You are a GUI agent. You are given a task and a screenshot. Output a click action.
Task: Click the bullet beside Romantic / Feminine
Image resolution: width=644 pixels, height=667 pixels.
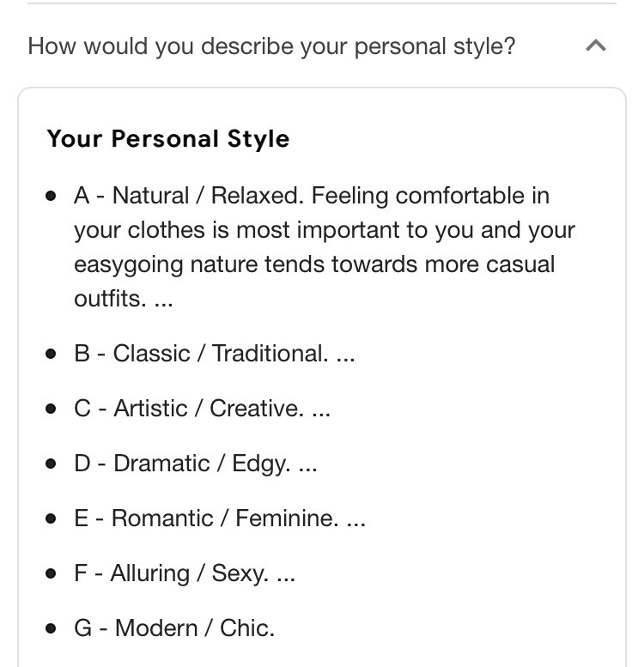point(52,518)
